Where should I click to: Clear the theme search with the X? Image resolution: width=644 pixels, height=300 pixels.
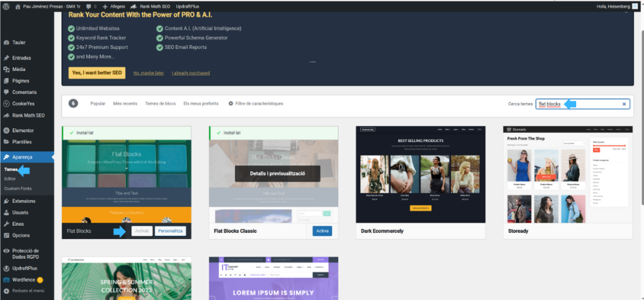(x=624, y=104)
